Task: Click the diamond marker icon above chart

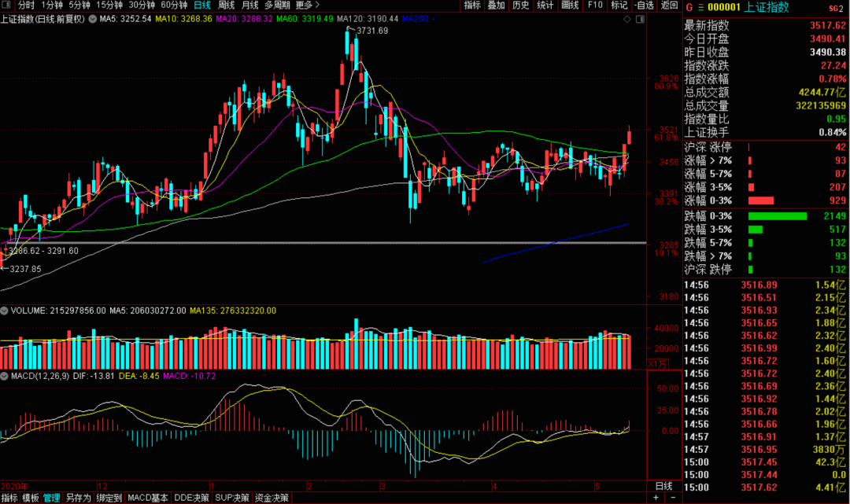Action: click(x=627, y=20)
